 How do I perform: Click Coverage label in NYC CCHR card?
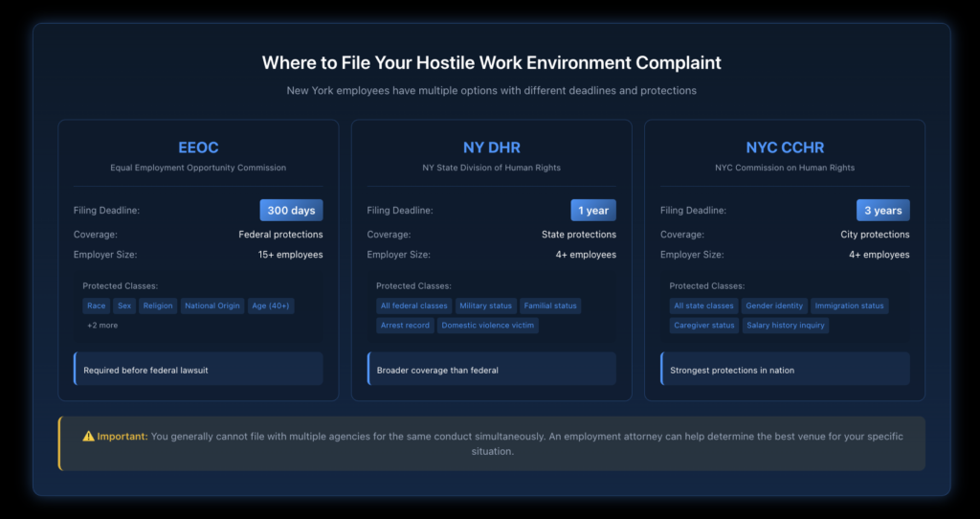pos(681,235)
